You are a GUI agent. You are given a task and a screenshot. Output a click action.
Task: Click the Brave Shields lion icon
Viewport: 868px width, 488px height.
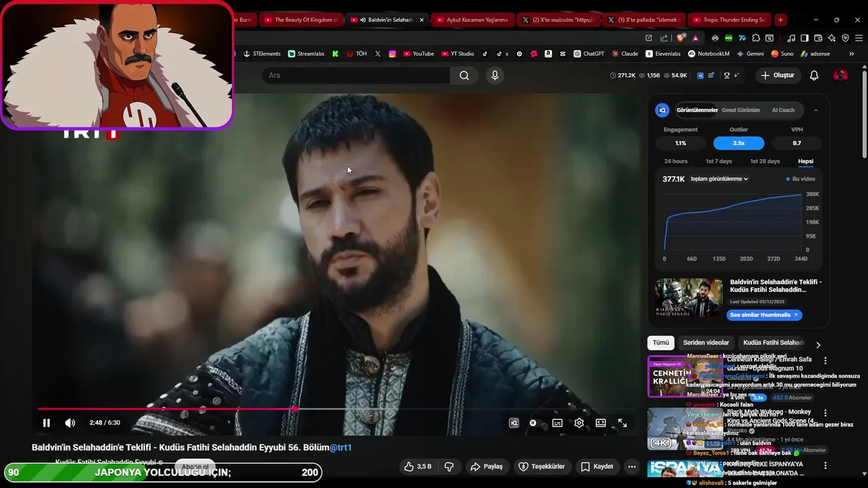click(x=680, y=38)
